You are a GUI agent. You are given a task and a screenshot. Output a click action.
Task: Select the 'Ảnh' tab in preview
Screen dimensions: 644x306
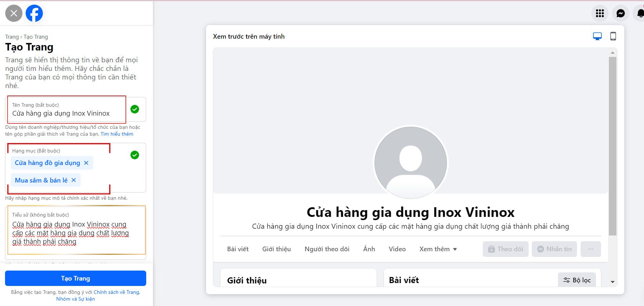369,249
